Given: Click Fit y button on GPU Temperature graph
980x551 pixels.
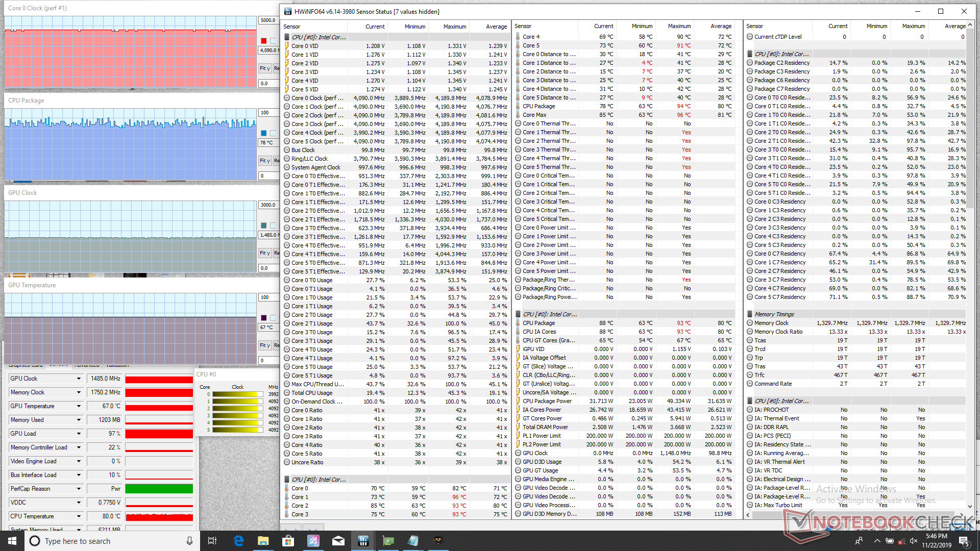Looking at the screenshot, I should pos(264,345).
